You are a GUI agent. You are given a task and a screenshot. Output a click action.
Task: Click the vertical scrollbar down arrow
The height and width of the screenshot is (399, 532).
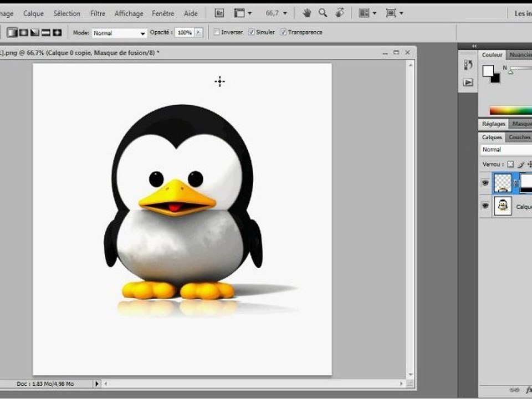pyautogui.click(x=411, y=375)
